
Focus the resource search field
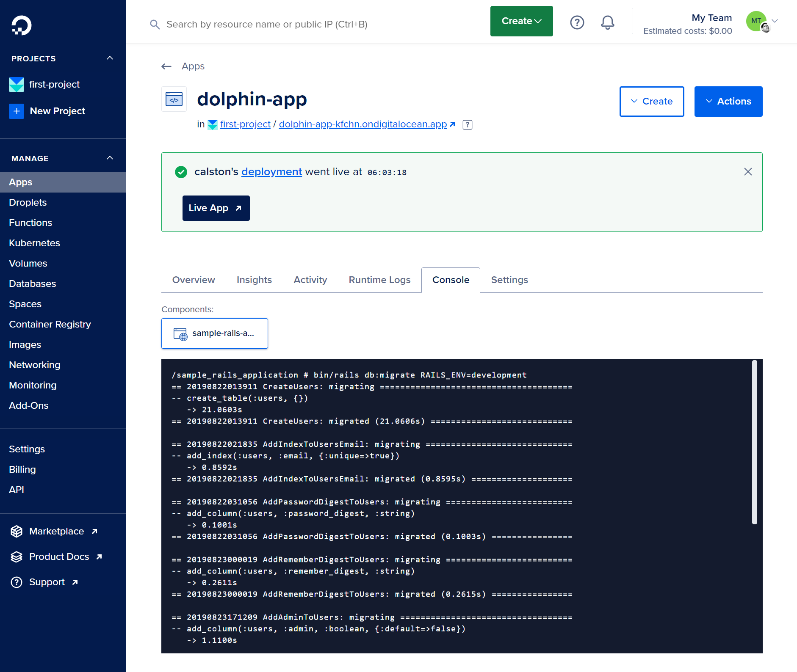tap(267, 25)
